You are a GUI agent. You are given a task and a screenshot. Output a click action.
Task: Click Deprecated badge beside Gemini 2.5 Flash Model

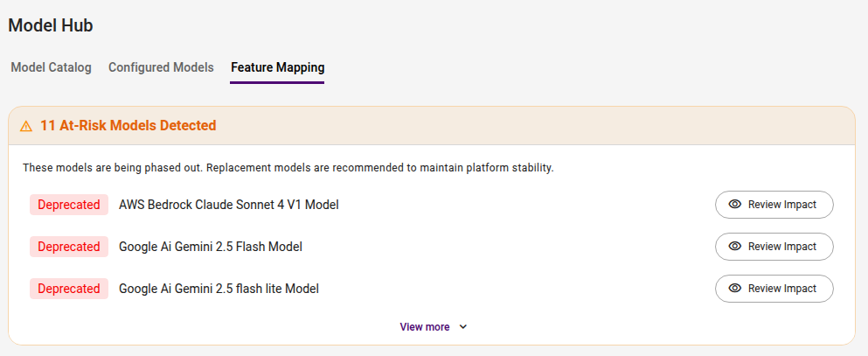tap(69, 247)
